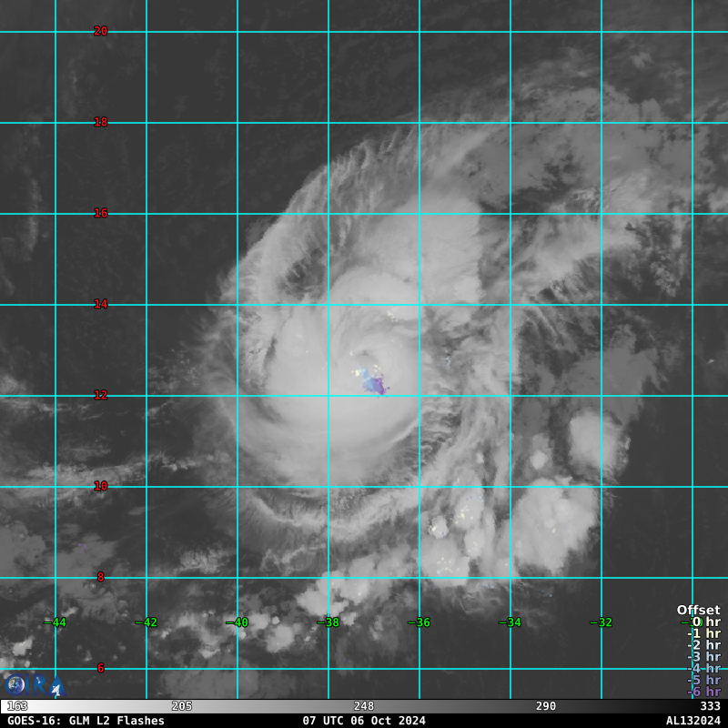The width and height of the screenshot is (728, 728).
Task: Pick the -1 hr offset legend entry
Action: click(703, 633)
